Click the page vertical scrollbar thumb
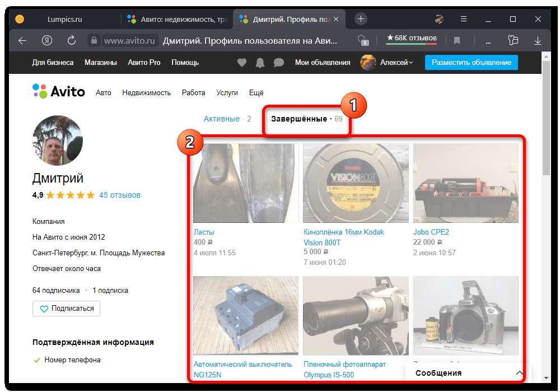 pos(546,118)
